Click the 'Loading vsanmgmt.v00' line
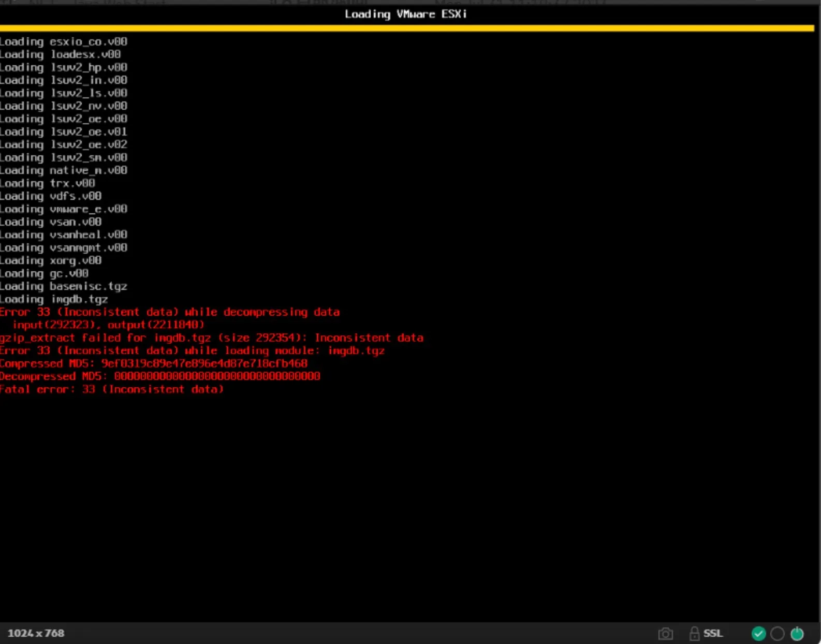The width and height of the screenshot is (821, 644). click(x=64, y=247)
